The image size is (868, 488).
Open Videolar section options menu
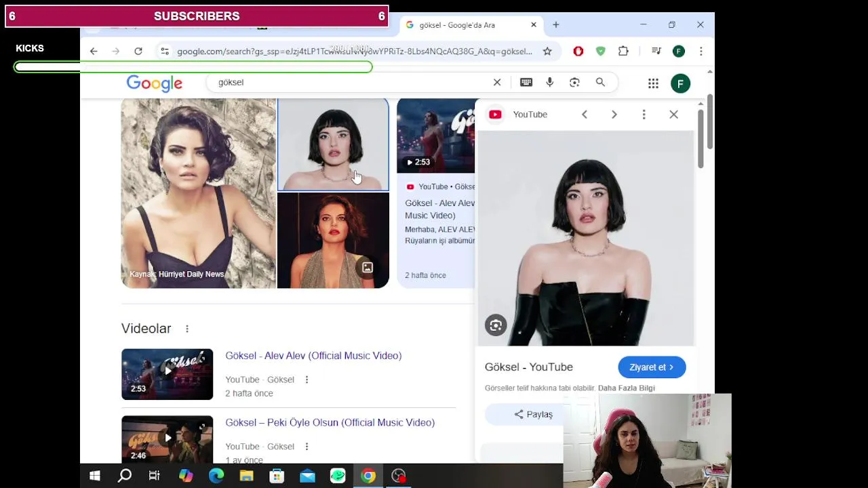pyautogui.click(x=187, y=329)
